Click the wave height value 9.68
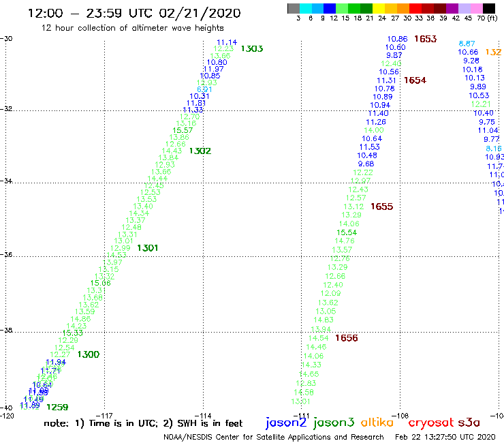504x443 pixels. (x=366, y=164)
